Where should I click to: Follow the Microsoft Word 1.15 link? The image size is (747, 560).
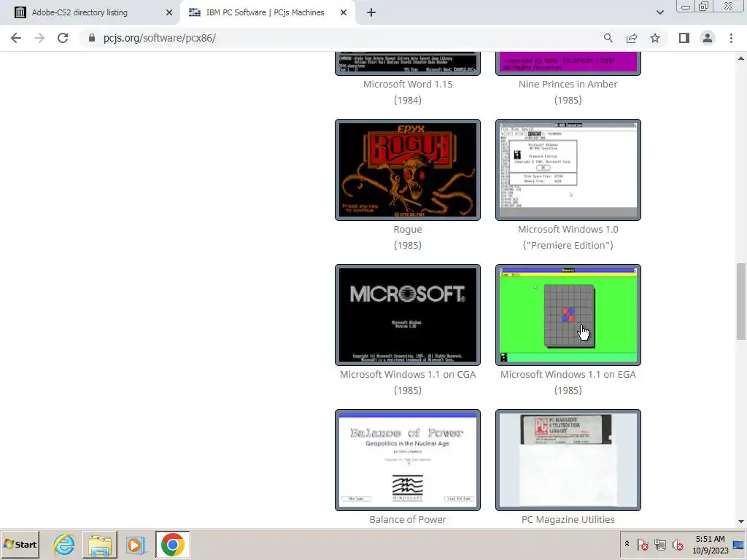pyautogui.click(x=408, y=85)
